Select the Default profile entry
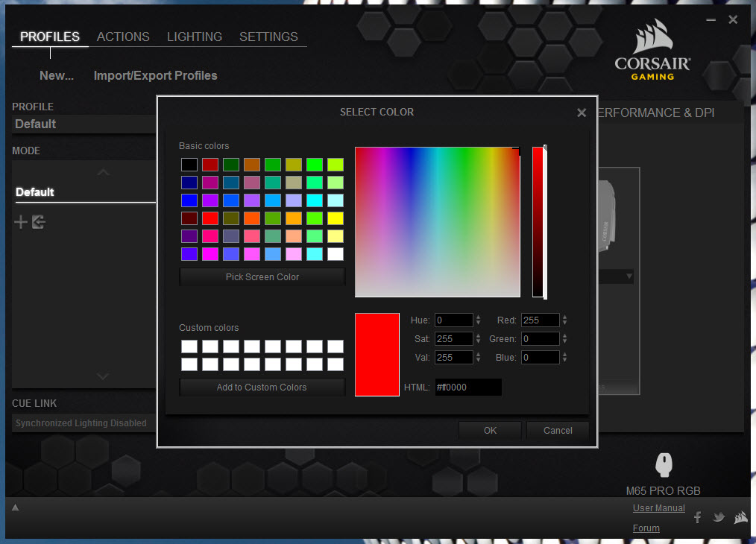The height and width of the screenshot is (544, 756). point(84,124)
